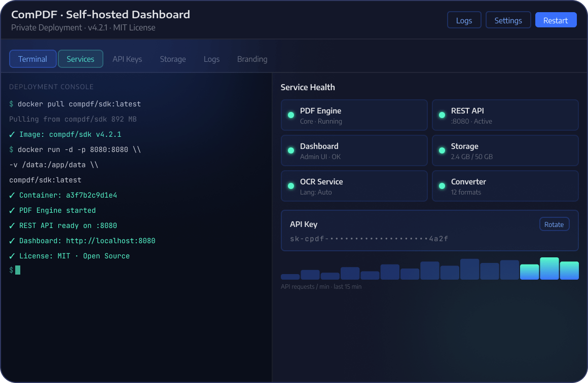588x383 pixels.
Task: Select the docker pull compdf/sdk:latest command
Action: 79,104
